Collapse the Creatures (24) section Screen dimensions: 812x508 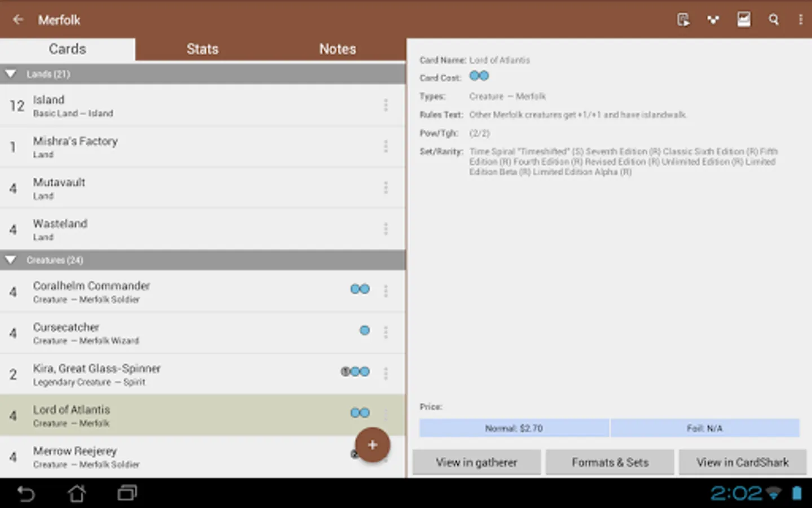click(202, 260)
